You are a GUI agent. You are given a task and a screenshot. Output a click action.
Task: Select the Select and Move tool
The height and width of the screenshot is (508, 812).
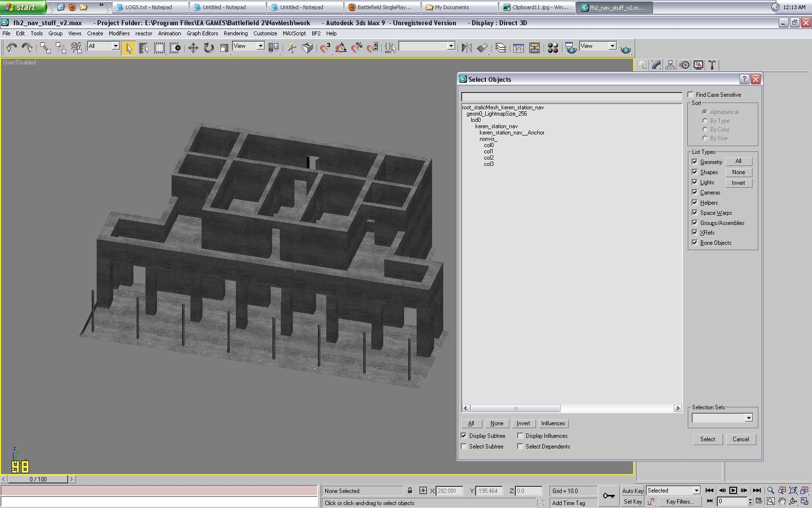tap(193, 48)
